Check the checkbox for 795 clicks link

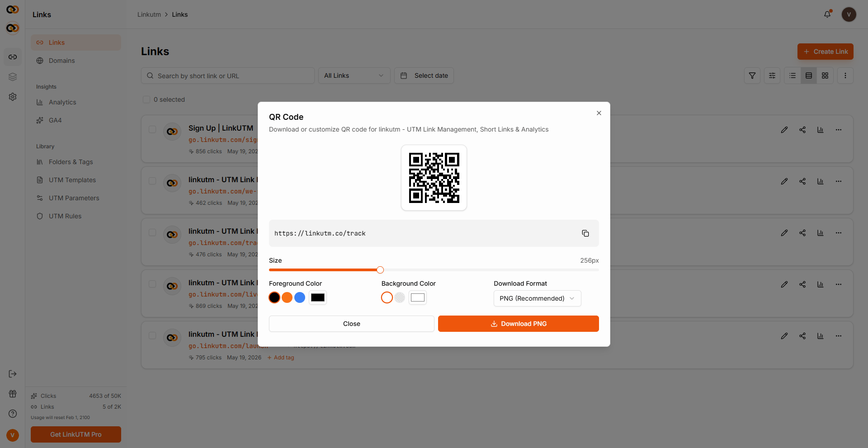[152, 335]
